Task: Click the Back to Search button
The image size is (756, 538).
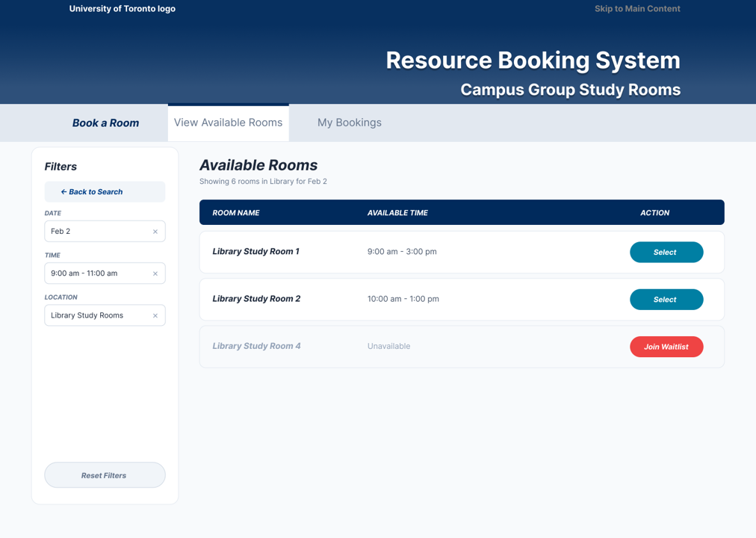Action: (x=105, y=192)
